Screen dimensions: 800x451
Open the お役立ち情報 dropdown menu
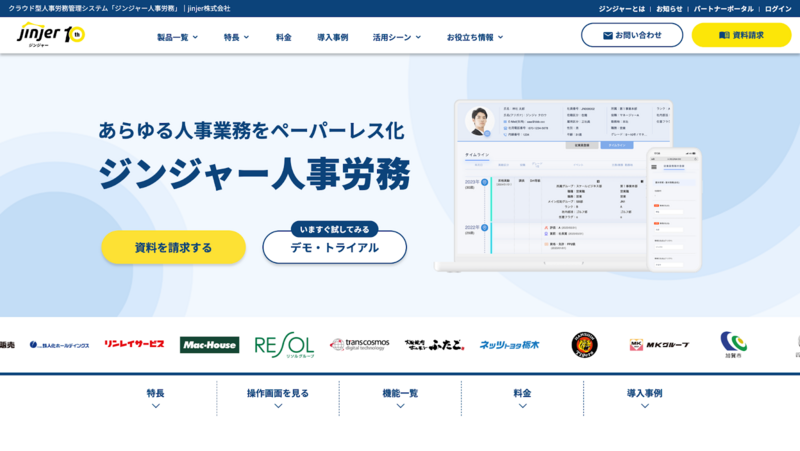point(474,37)
